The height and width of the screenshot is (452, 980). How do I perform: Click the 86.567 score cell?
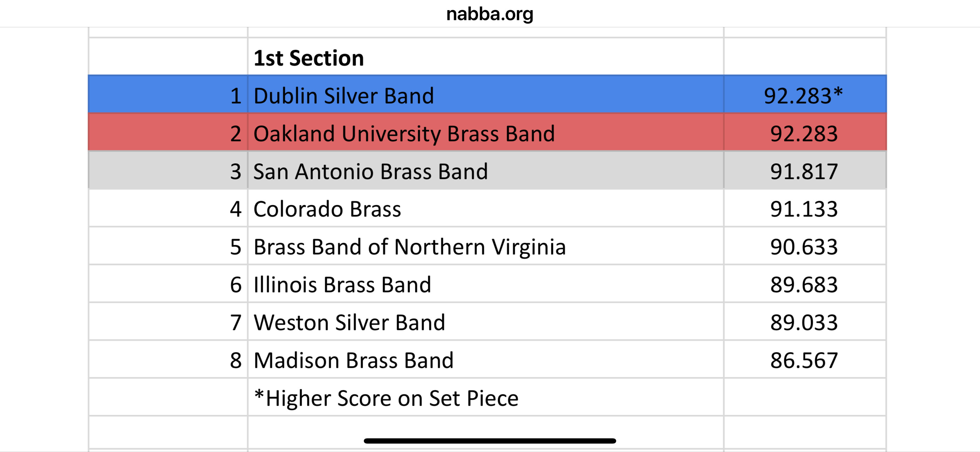click(x=805, y=359)
